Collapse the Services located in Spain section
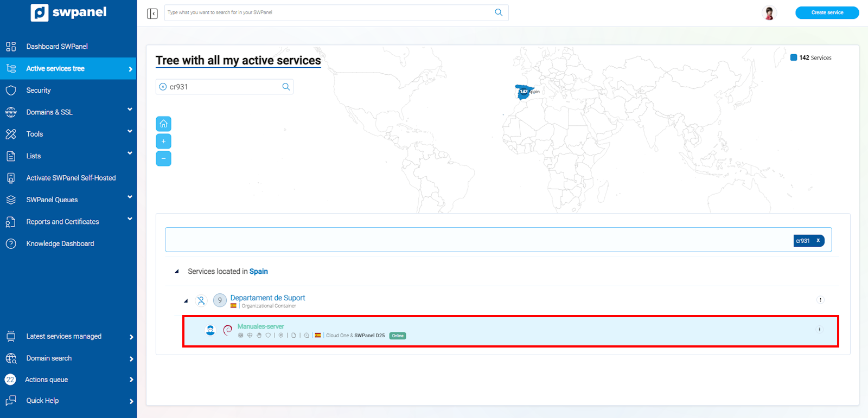 177,272
